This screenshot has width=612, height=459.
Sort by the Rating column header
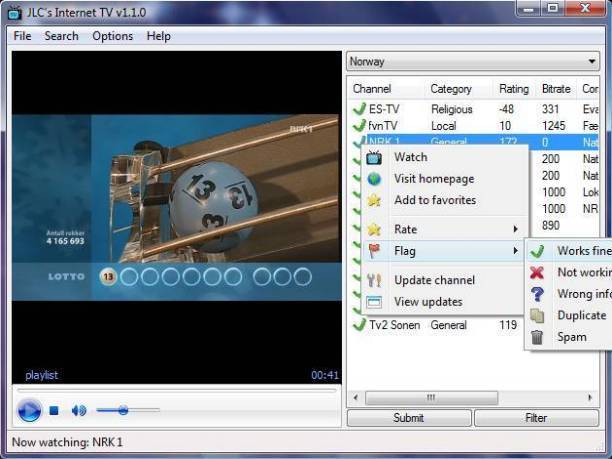514,89
